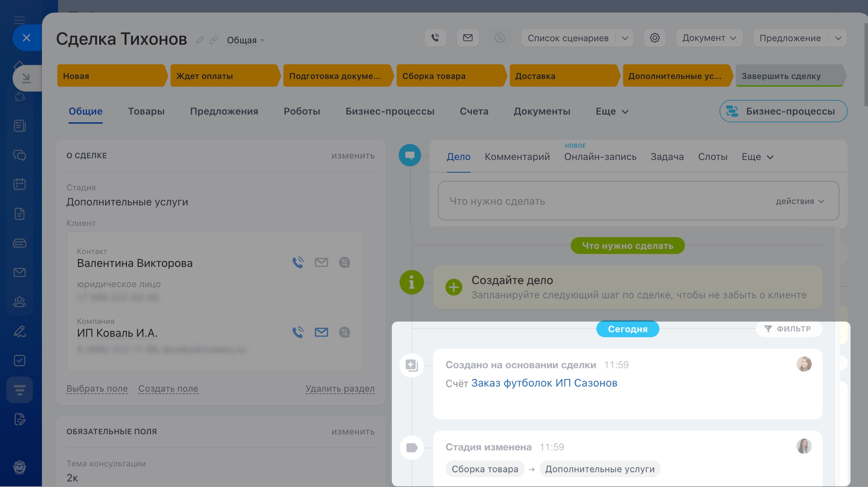
Task: Click the green plus icon to create a deal activity
Action: point(454,287)
